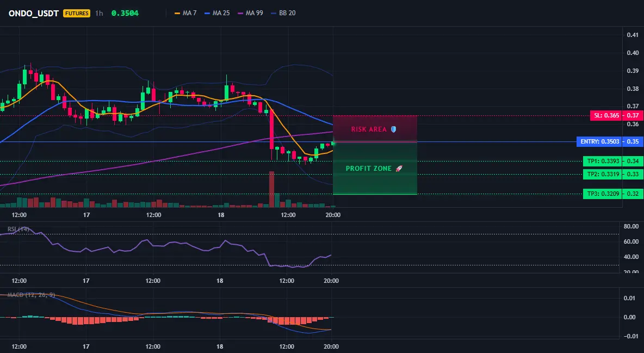Click the 0.41 price axis value
This screenshot has width=644, height=353.
[x=633, y=35]
